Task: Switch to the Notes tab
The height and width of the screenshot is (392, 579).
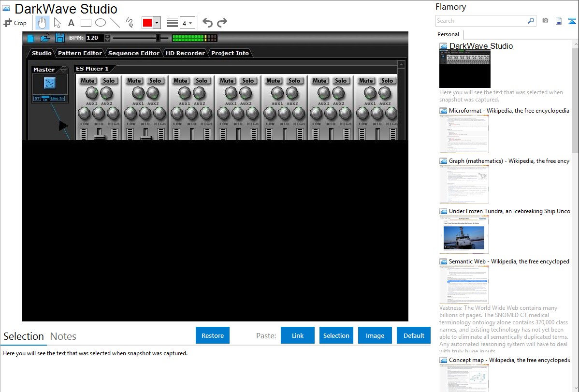Action: coord(63,336)
